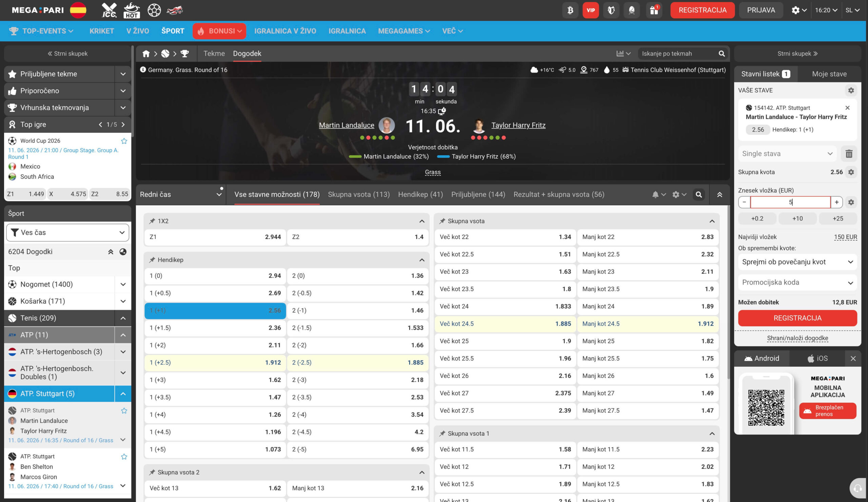
Task: Toggle favorite on Ben Shelton match
Action: point(124,457)
